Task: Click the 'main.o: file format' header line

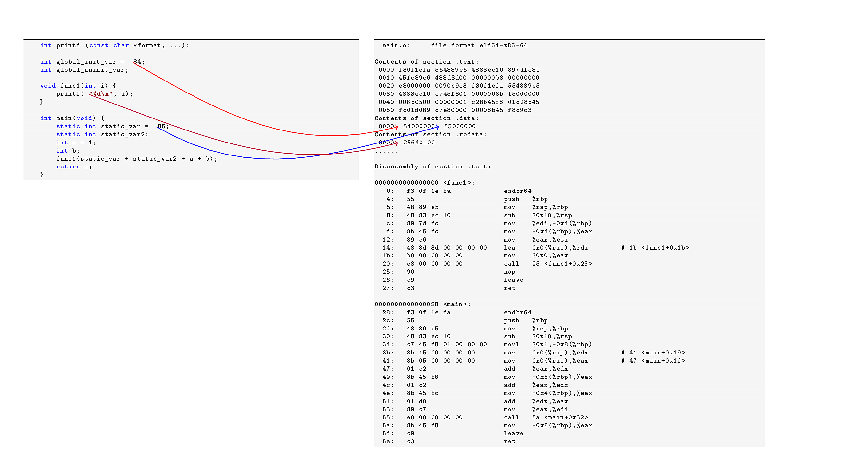Action: point(454,45)
